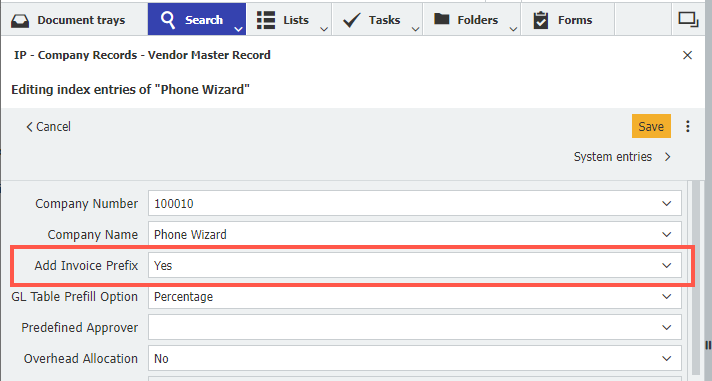Cancel editing index entries
Image resolution: width=712 pixels, height=381 pixels.
(48, 127)
